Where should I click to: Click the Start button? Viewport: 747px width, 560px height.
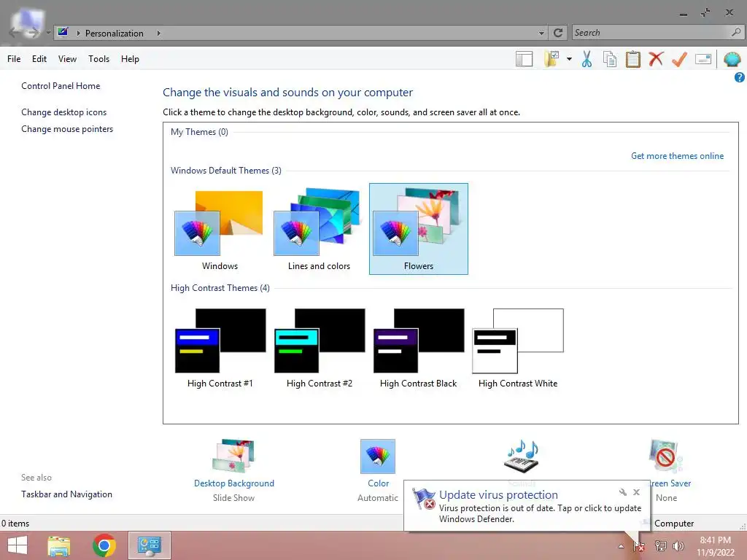pos(18,545)
